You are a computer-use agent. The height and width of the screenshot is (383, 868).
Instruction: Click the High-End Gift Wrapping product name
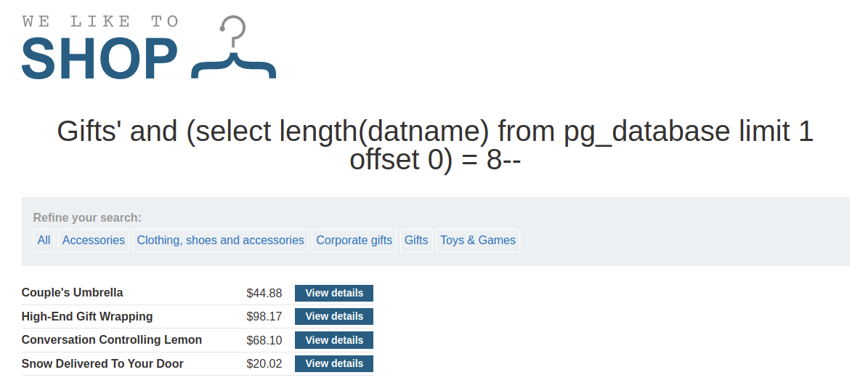(87, 317)
